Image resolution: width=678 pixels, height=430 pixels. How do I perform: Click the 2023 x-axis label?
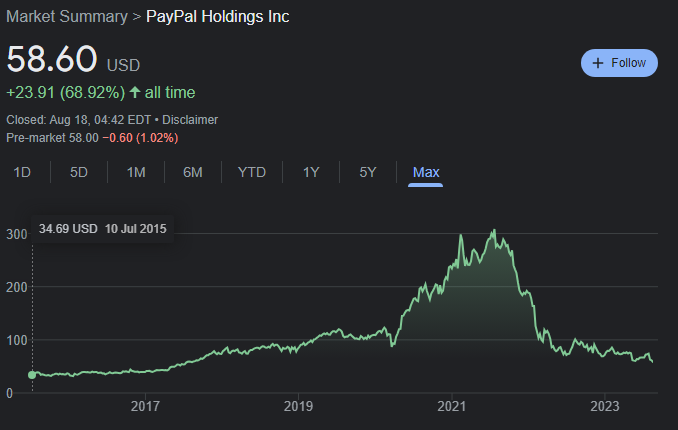(605, 406)
